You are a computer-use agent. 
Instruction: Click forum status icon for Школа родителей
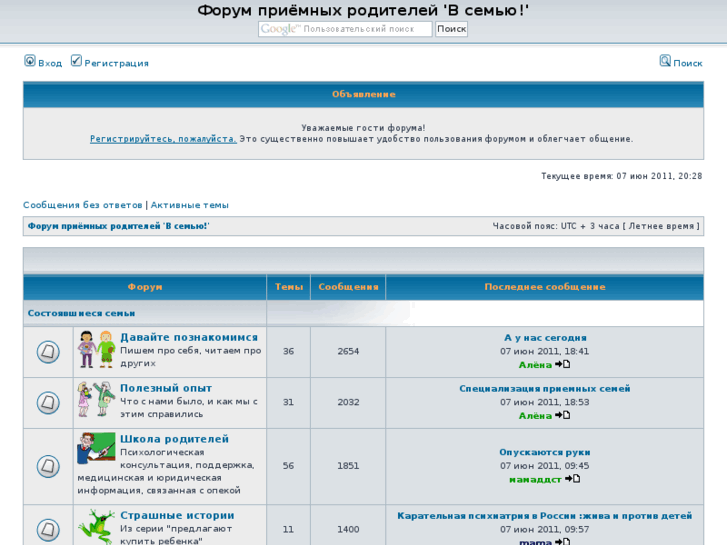(x=48, y=466)
